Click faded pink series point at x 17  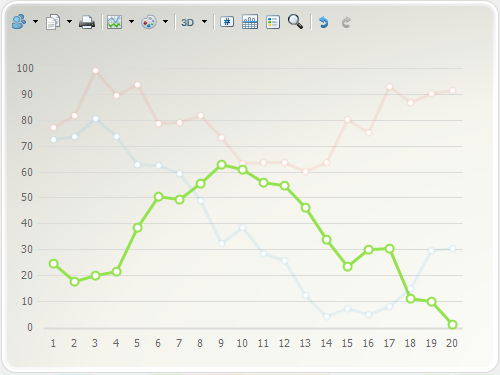tap(389, 87)
